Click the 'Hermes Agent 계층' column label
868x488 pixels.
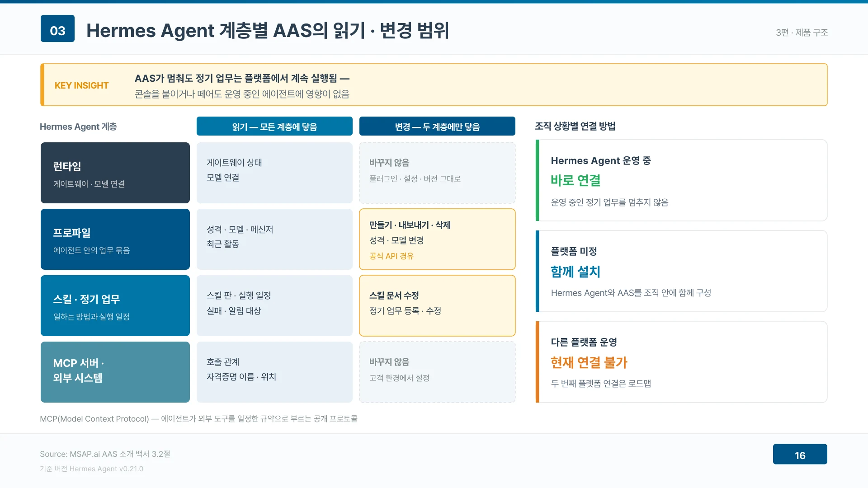pos(78,127)
